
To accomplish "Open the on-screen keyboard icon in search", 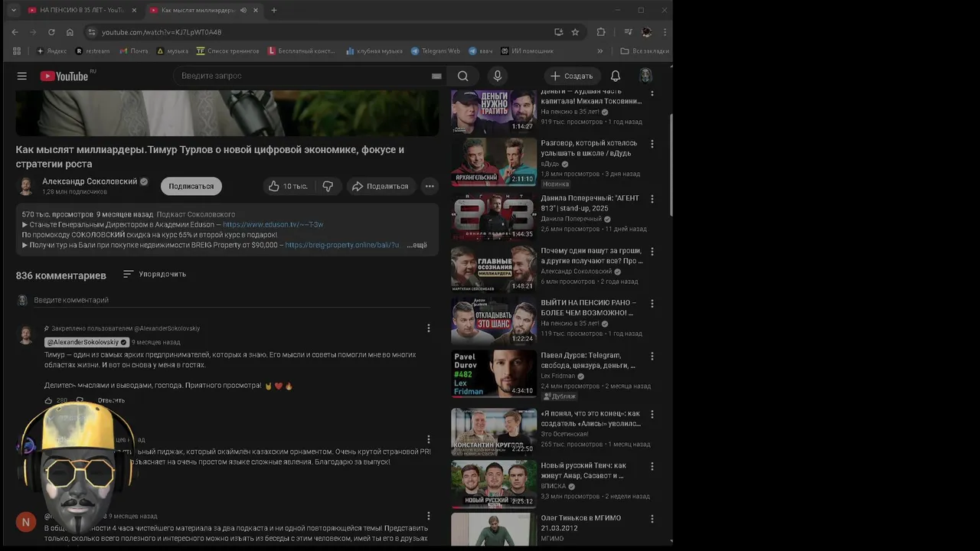I will (x=436, y=76).
